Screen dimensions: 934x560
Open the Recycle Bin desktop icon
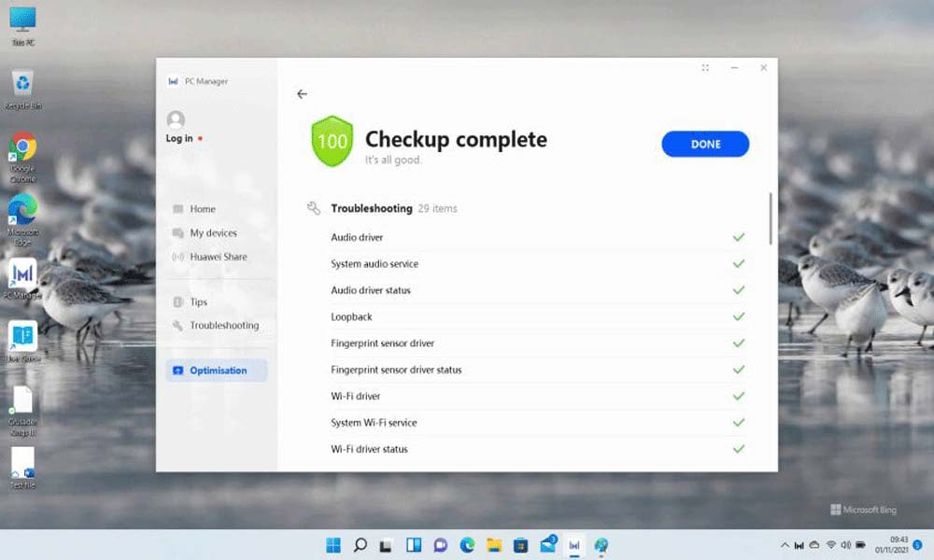click(x=22, y=84)
